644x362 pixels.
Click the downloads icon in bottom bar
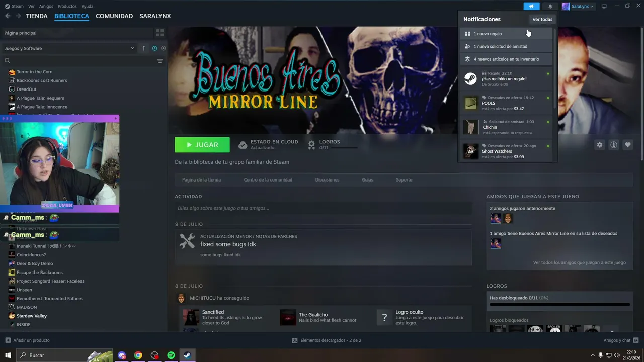(295, 340)
